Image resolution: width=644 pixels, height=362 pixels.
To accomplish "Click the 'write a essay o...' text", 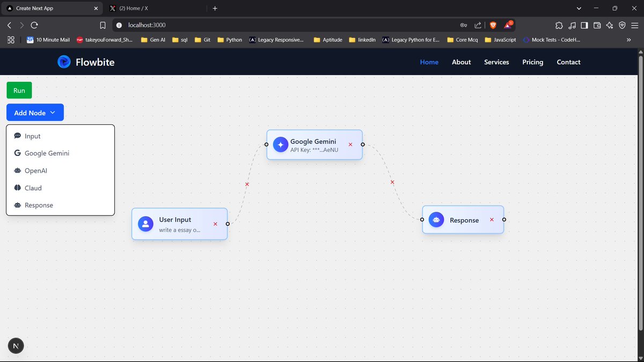I will point(179,230).
